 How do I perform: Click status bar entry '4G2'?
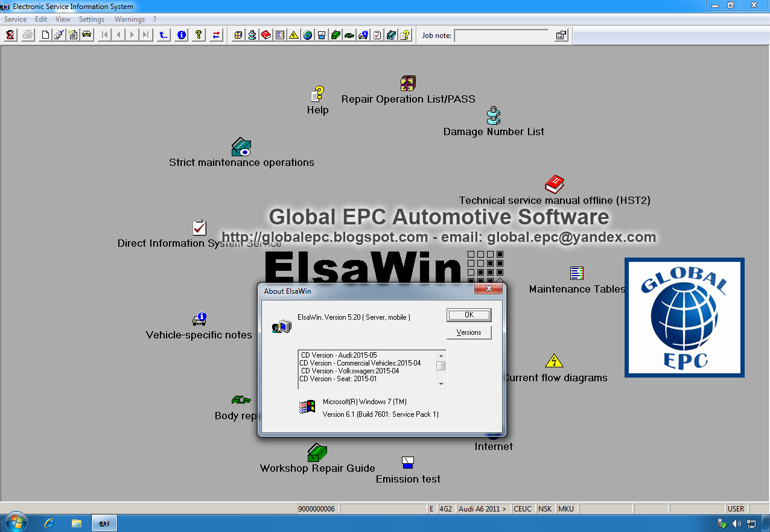tap(446, 508)
